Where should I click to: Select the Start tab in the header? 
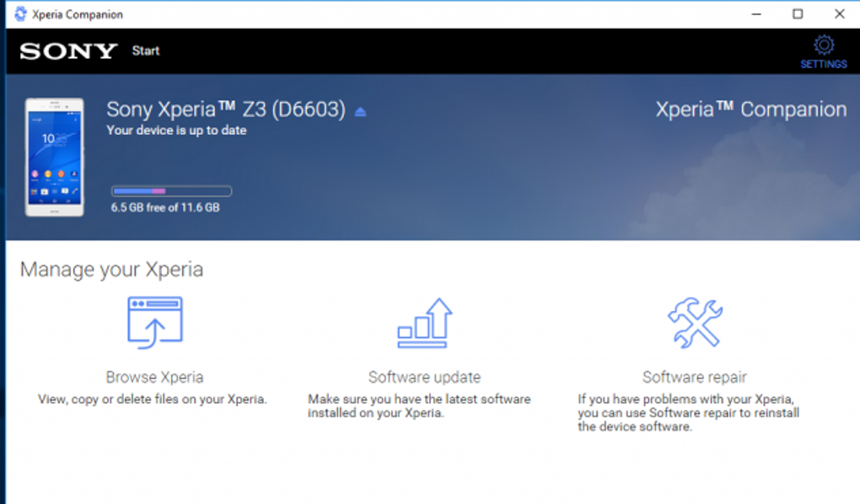tap(146, 51)
